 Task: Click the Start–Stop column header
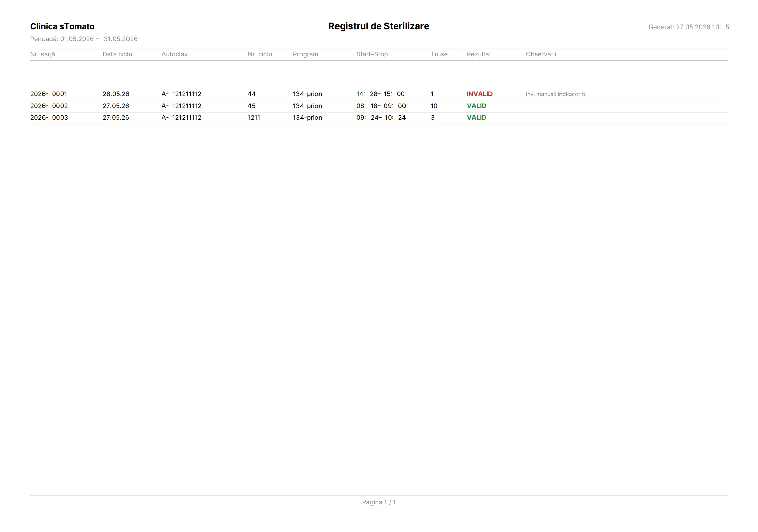point(372,54)
